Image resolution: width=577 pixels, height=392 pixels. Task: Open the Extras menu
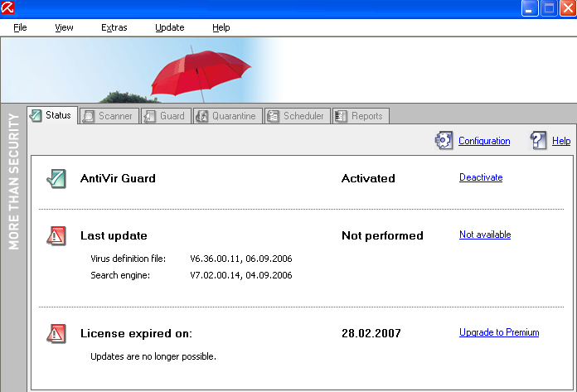(x=114, y=27)
